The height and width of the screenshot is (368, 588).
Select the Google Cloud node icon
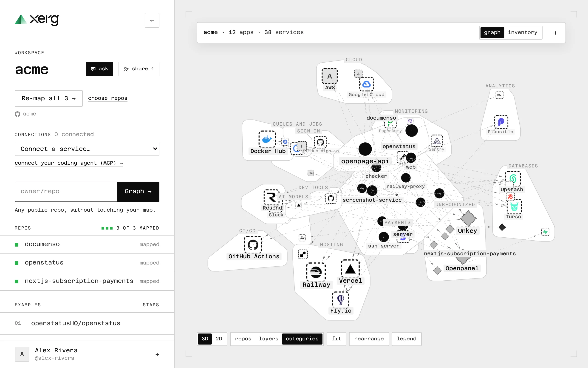point(366,84)
